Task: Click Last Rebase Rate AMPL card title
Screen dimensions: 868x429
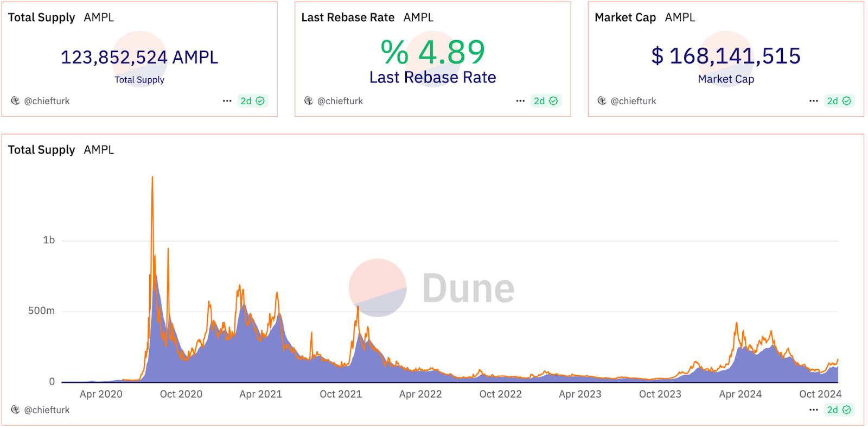Action: pyautogui.click(x=367, y=17)
